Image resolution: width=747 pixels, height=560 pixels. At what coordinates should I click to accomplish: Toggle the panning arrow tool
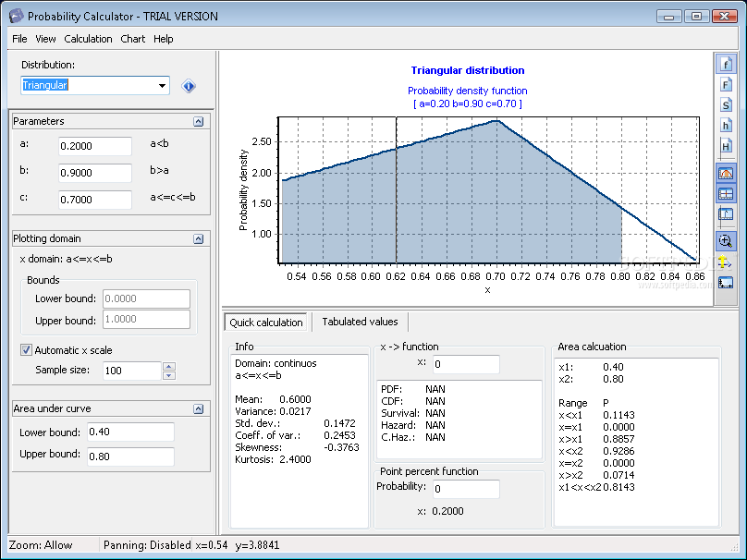pos(726,262)
